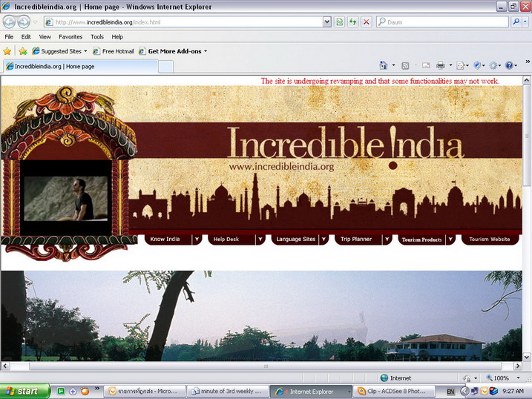This screenshot has height=399, width=532.
Task: Click the Read Mail envelope icon
Action: 426,65
